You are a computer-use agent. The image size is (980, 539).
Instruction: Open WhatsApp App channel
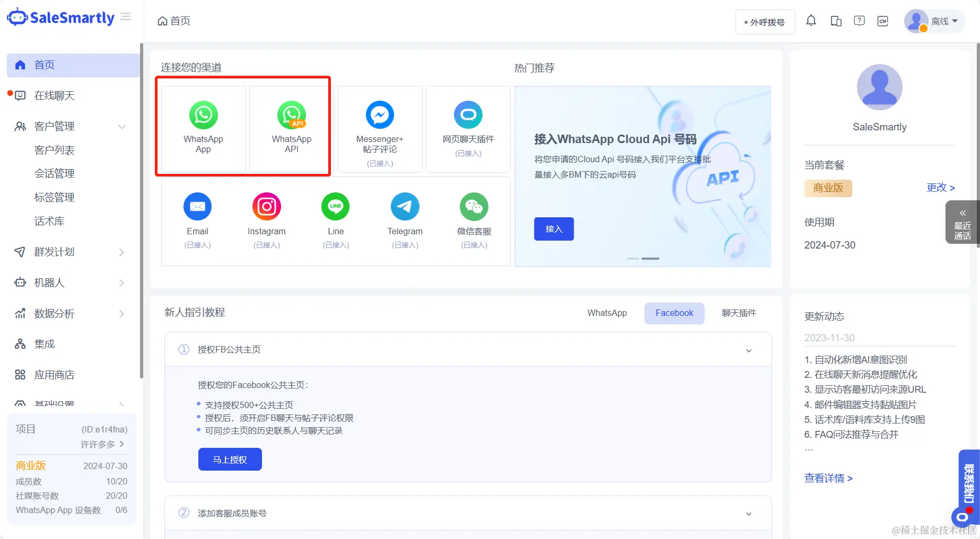(x=203, y=129)
